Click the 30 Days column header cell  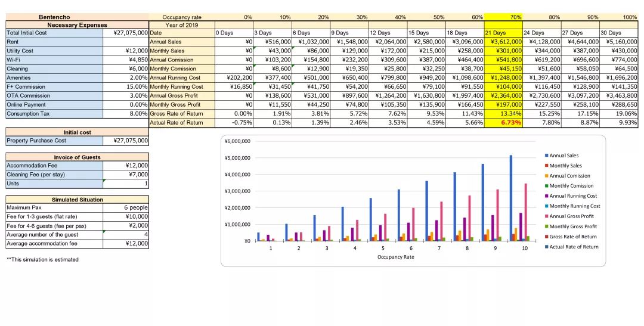618,33
